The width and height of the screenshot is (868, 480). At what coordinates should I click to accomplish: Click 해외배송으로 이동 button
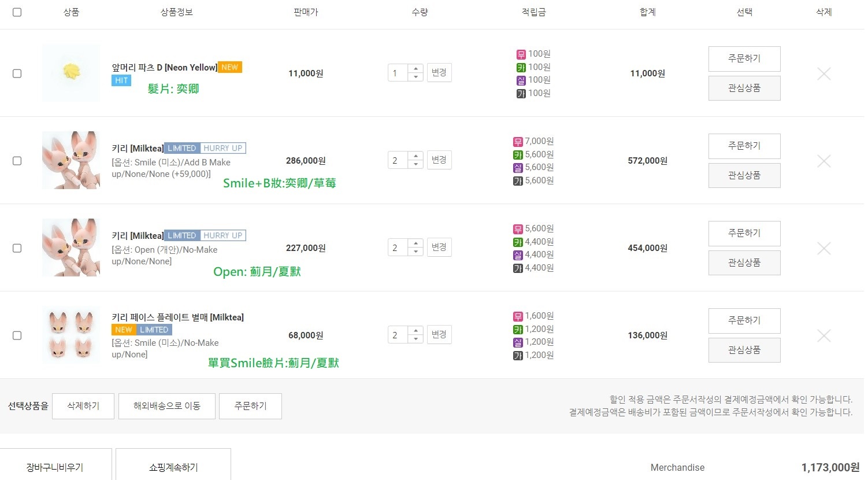click(x=167, y=407)
